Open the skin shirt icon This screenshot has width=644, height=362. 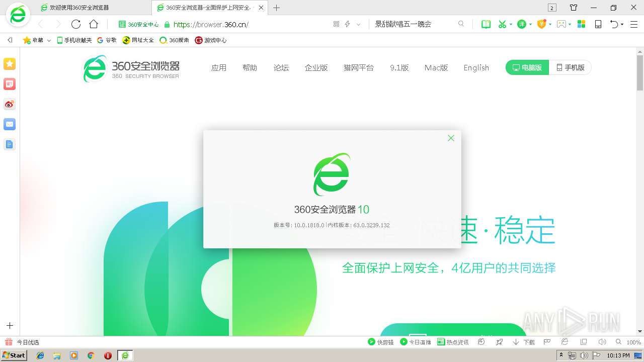(574, 8)
